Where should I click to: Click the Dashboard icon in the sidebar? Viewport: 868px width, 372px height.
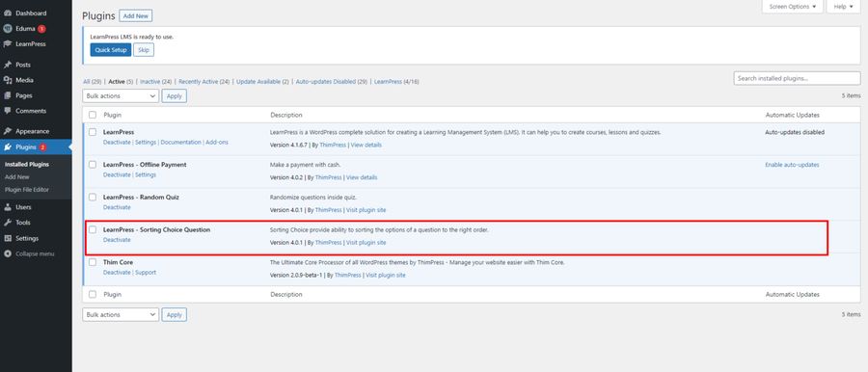click(8, 13)
